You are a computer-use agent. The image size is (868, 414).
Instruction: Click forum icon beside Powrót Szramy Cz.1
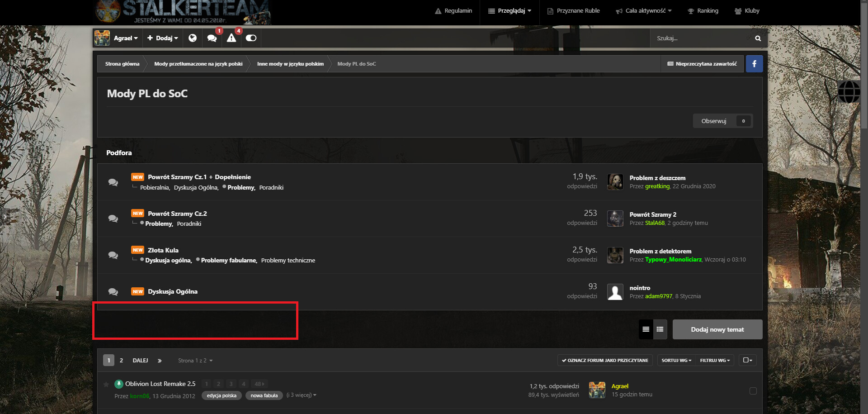113,182
